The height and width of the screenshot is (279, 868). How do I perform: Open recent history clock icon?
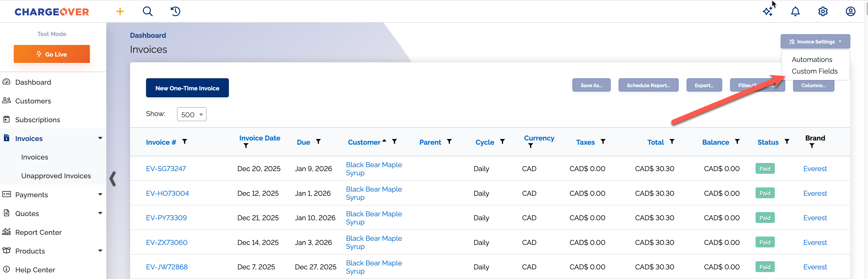tap(175, 11)
